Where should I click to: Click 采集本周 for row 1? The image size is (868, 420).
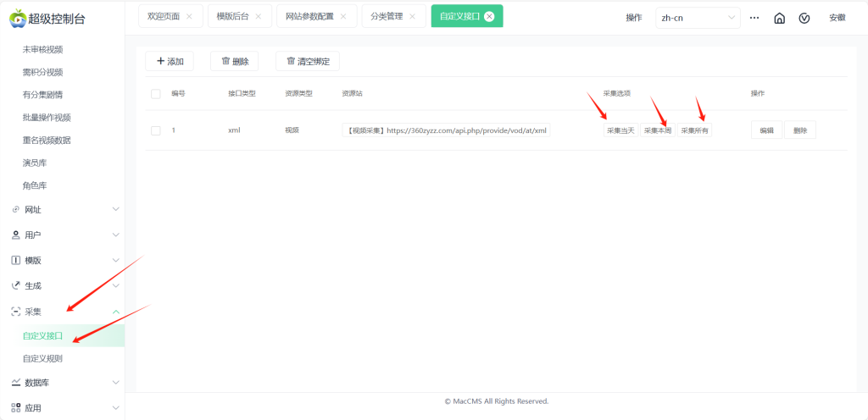658,130
